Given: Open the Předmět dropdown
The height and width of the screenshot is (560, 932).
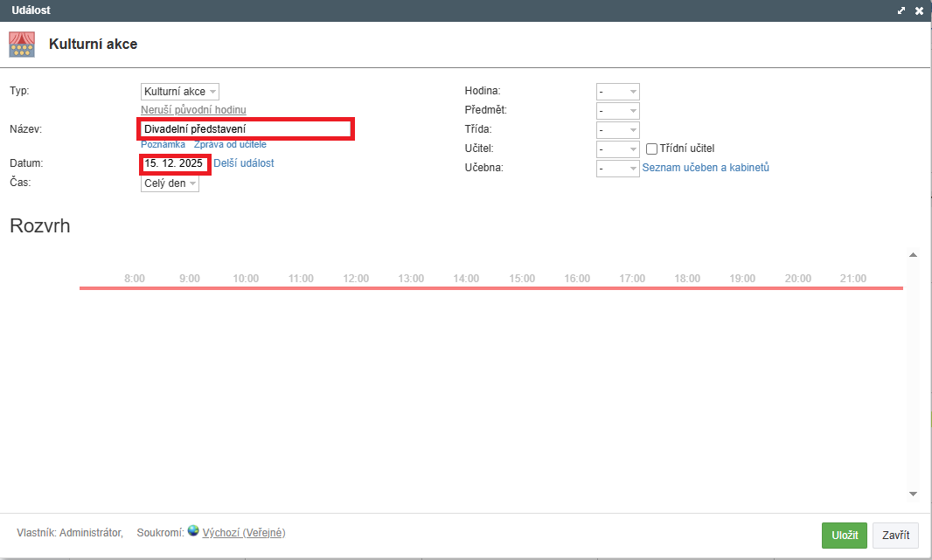Looking at the screenshot, I should (617, 111).
